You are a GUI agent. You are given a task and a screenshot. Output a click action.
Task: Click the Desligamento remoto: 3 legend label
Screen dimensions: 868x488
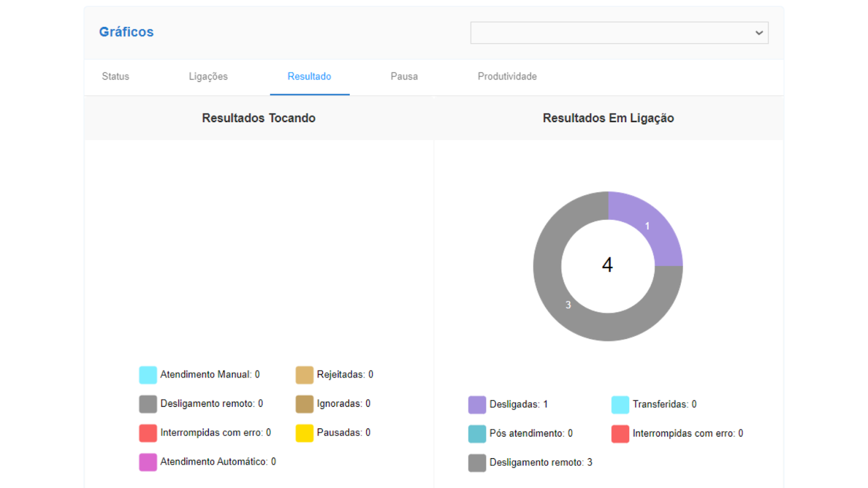[x=540, y=463]
